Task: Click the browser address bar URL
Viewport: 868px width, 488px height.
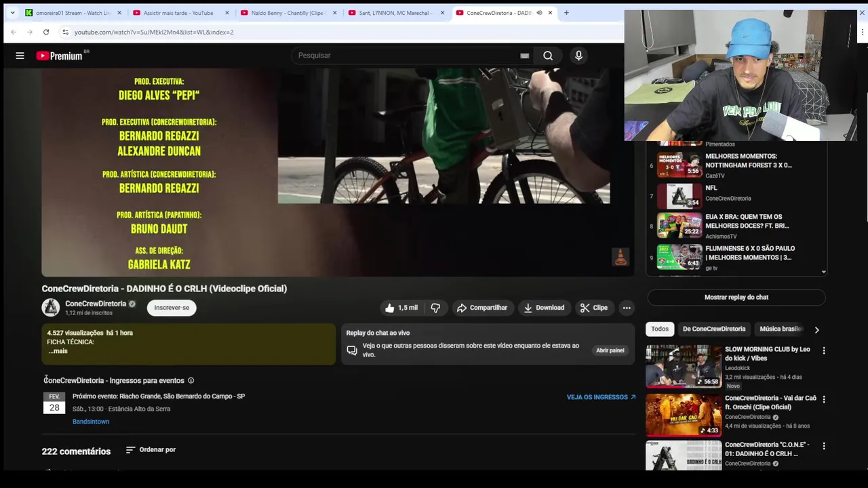Action: point(154,32)
